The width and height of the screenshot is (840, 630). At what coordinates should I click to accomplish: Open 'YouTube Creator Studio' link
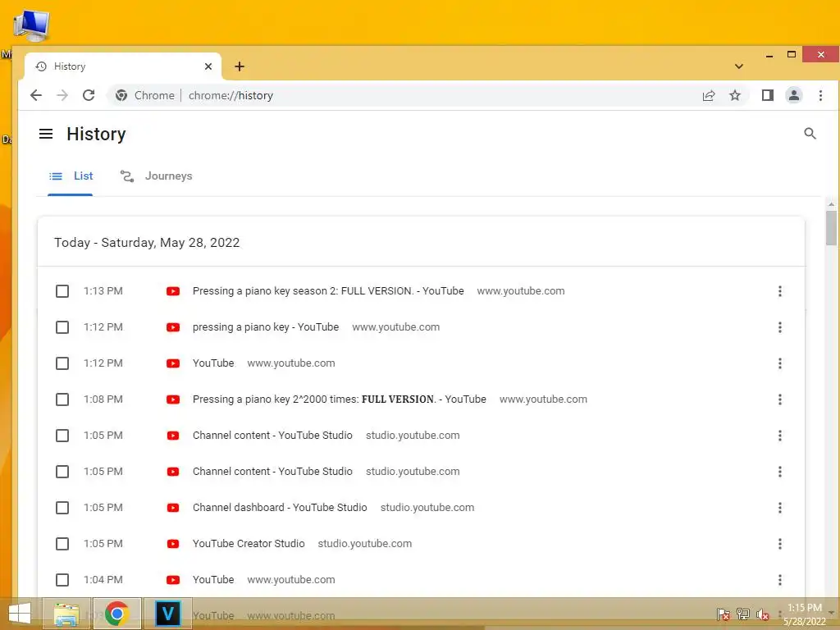click(x=249, y=544)
